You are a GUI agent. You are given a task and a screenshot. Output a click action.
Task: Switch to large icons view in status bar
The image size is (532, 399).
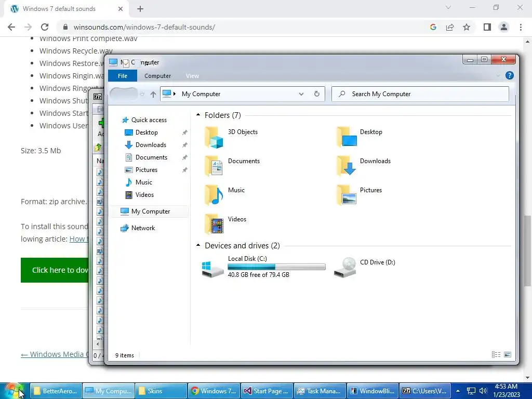(508, 354)
